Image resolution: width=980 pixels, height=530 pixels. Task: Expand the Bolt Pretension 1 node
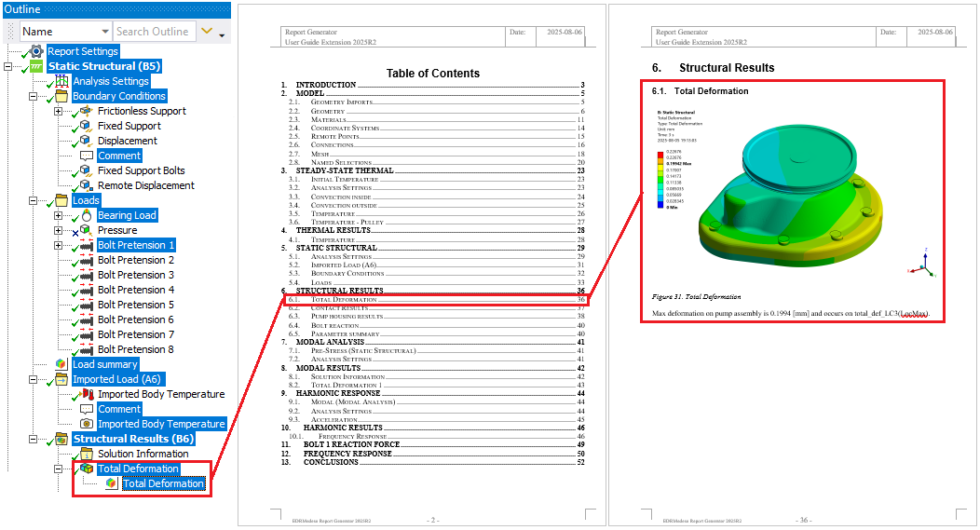[x=58, y=246]
